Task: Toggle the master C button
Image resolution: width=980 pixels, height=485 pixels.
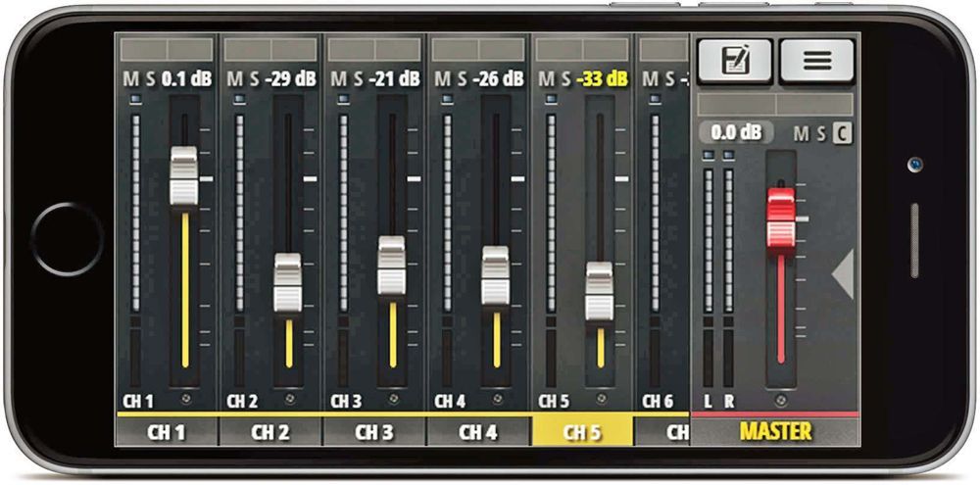Action: point(841,132)
